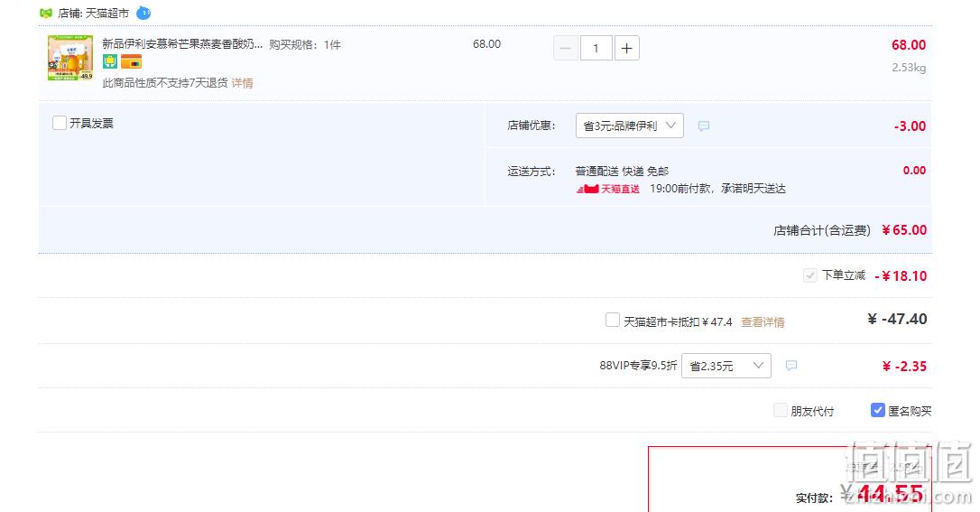
Task: Click the Tmall Supermarket store logo icon
Action: [46, 14]
